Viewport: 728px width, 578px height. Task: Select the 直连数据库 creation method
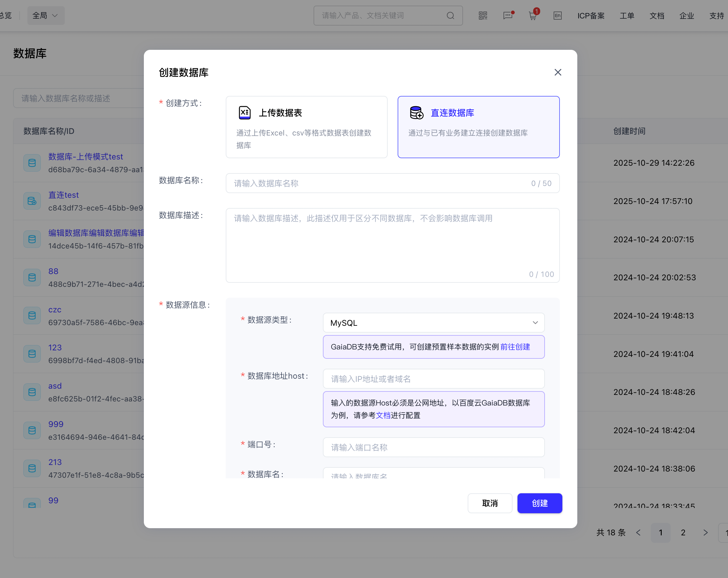pos(478,127)
